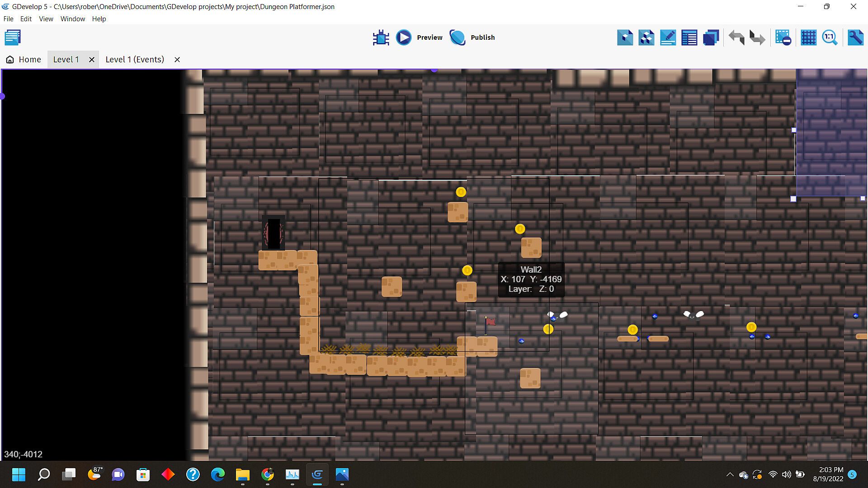Click the Publish button
The image size is (868, 488).
pyautogui.click(x=472, y=38)
